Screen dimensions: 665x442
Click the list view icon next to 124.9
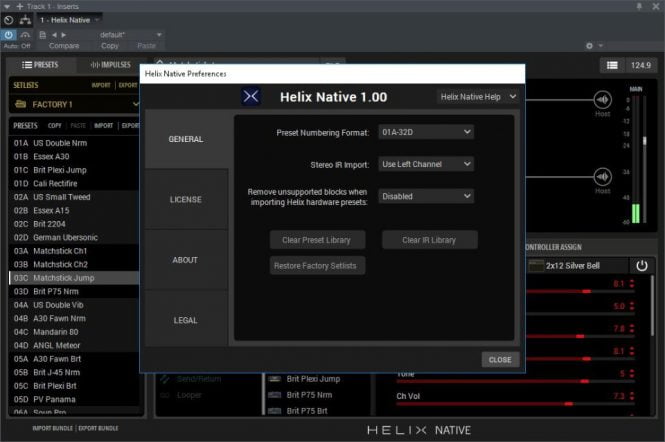click(612, 65)
